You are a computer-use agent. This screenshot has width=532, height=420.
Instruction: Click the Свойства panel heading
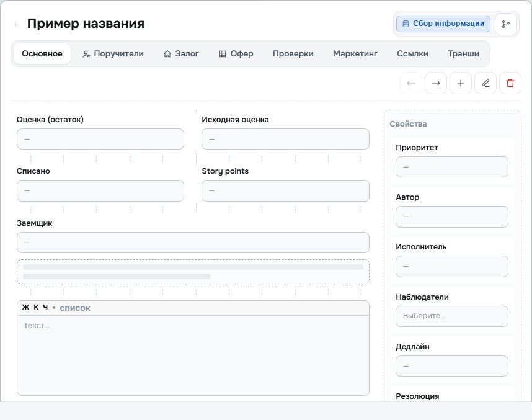(408, 124)
